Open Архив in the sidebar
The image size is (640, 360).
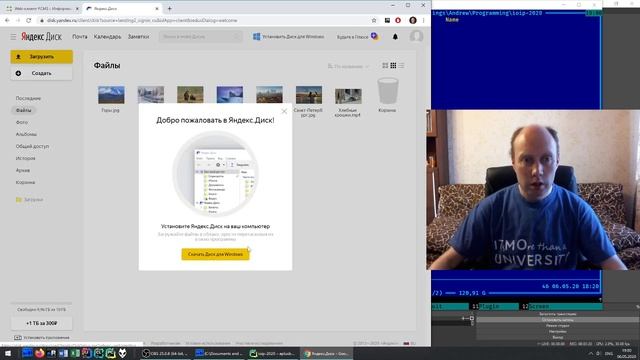pos(23,170)
